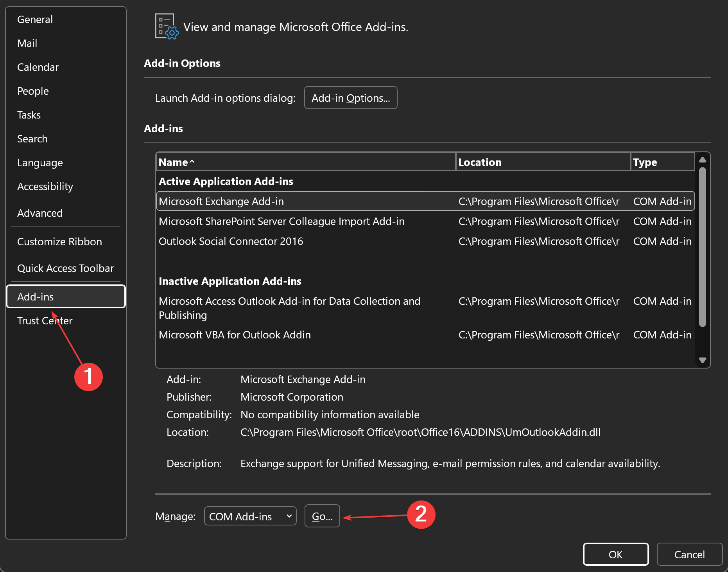Image resolution: width=728 pixels, height=572 pixels.
Task: Click the No compatibility information available text
Action: [330, 415]
